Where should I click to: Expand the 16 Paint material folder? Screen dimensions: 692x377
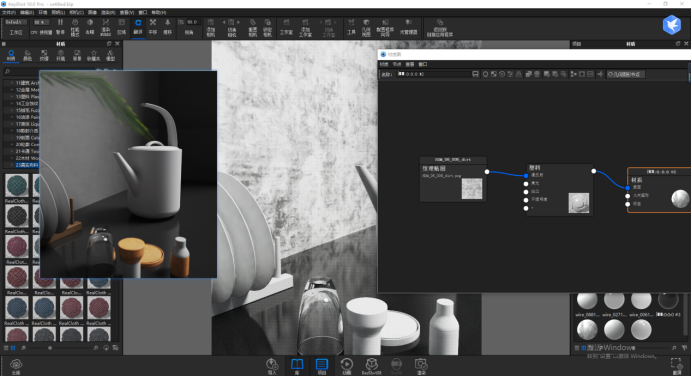coord(12,117)
